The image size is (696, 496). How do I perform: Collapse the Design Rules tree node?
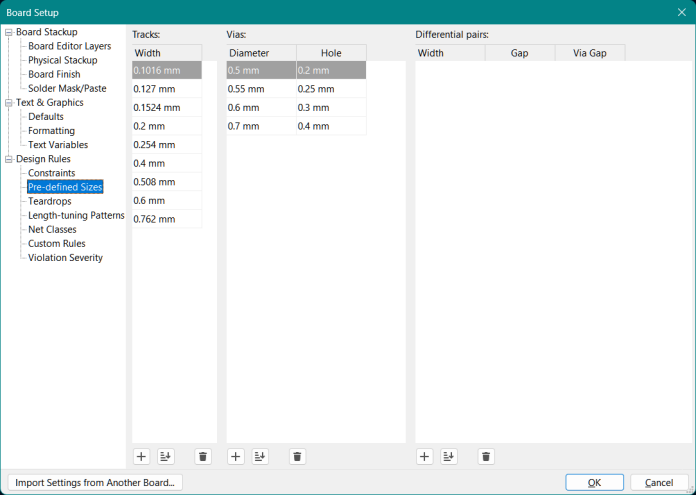pos(9,159)
